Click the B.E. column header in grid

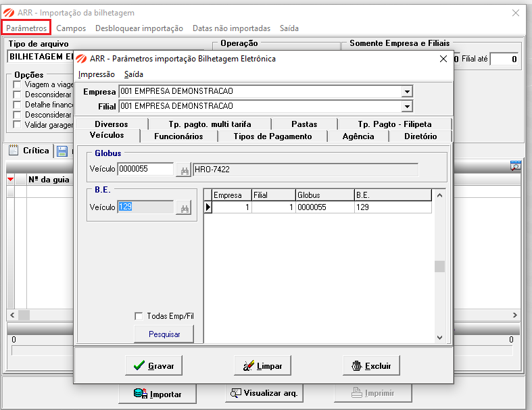pyautogui.click(x=393, y=195)
